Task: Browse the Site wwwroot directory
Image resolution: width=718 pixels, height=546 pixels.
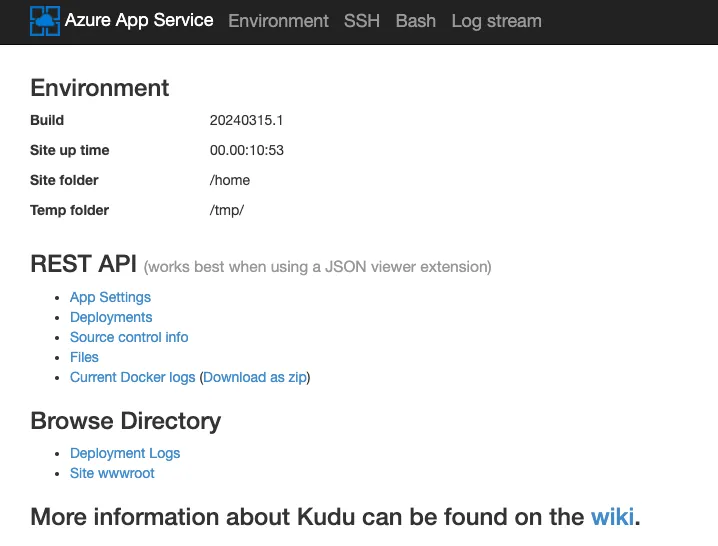Action: coord(112,473)
